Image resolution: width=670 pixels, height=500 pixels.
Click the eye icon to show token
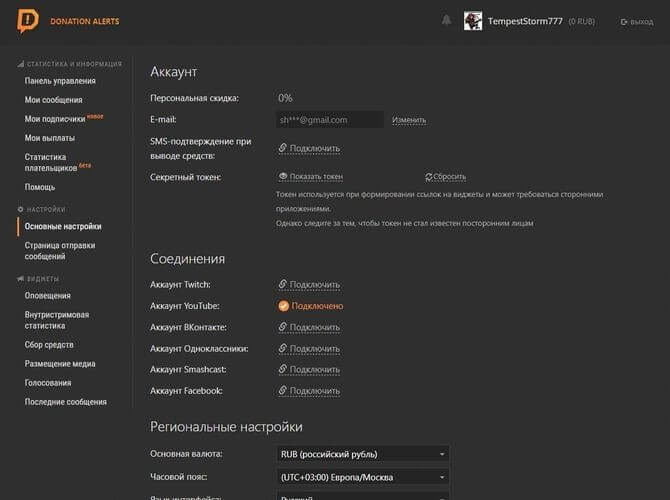(282, 176)
